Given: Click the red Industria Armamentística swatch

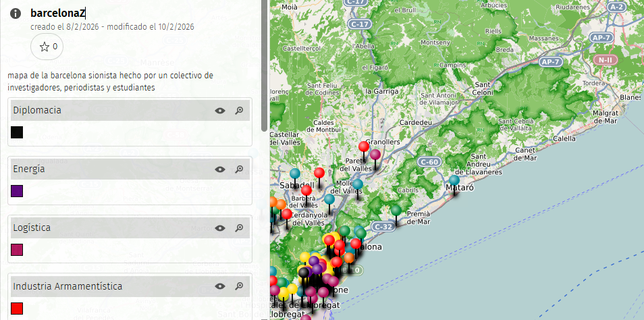Looking at the screenshot, I should [17, 309].
